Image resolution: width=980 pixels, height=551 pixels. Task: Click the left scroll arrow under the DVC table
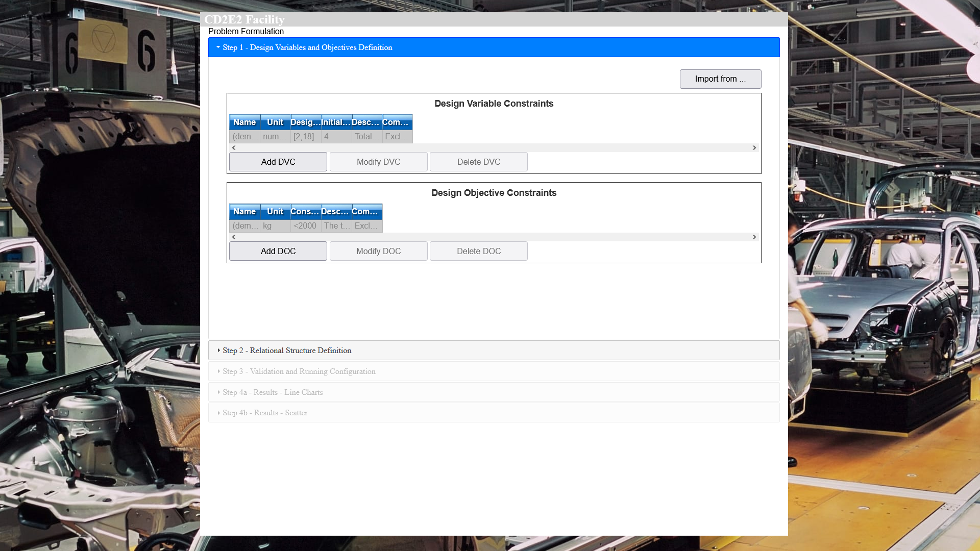[234, 148]
